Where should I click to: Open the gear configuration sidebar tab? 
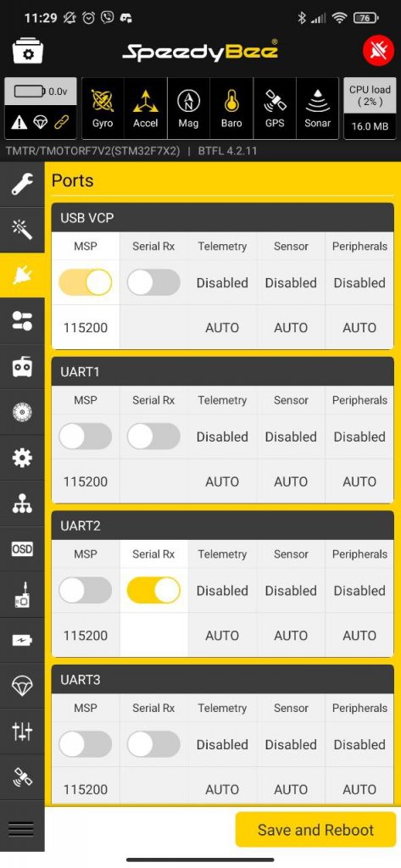point(22,458)
